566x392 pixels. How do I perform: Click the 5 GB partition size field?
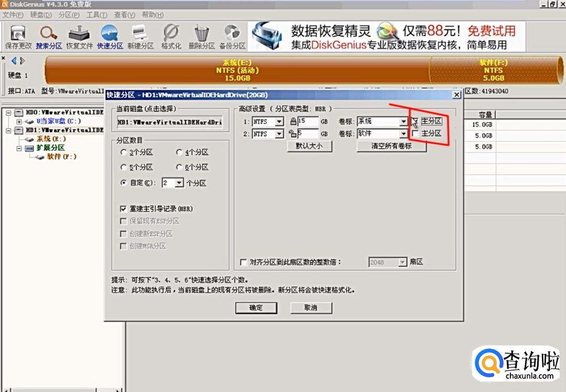tap(308, 134)
